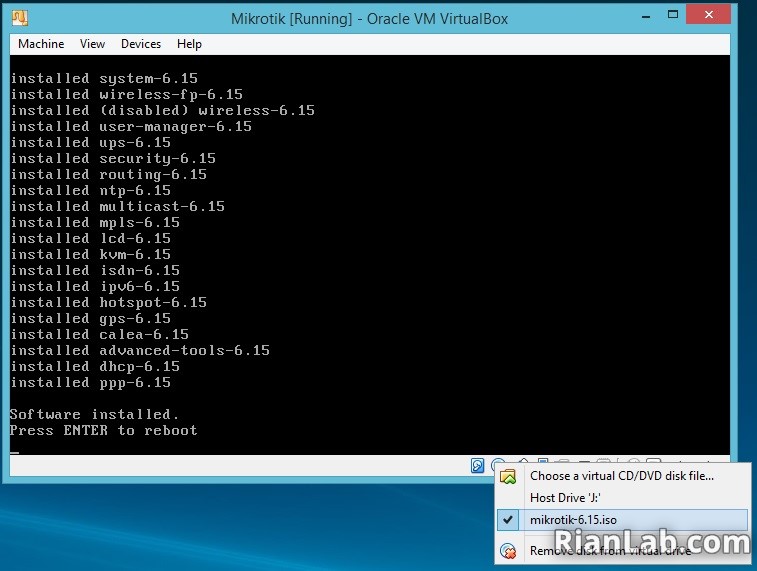Close the Mikrotik VirtualBox window

point(708,14)
